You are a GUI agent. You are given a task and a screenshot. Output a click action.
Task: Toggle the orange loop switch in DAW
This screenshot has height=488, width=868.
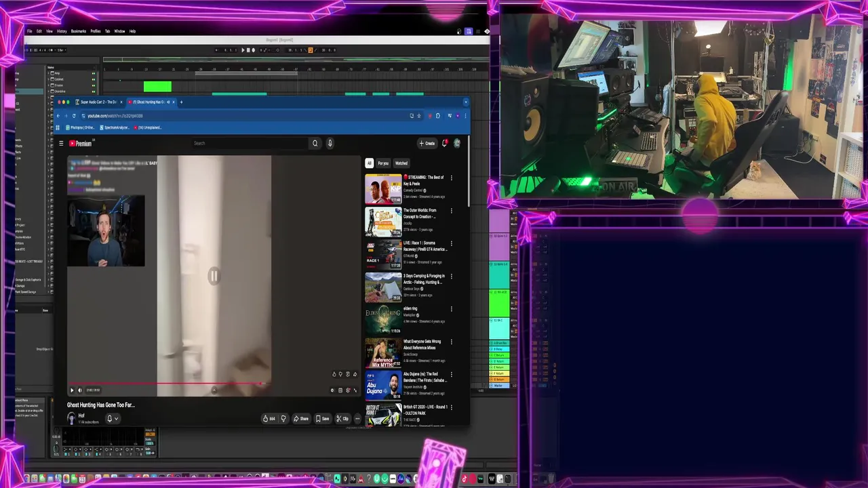[311, 50]
